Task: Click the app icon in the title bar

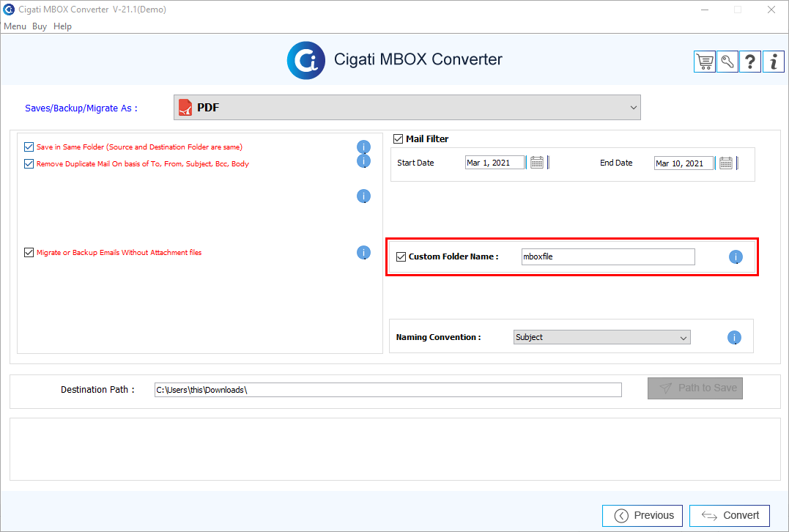Action: 9,9
